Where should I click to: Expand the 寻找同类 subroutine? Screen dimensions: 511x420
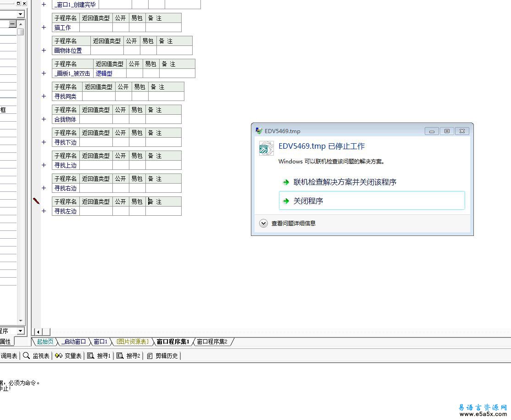[x=44, y=96]
